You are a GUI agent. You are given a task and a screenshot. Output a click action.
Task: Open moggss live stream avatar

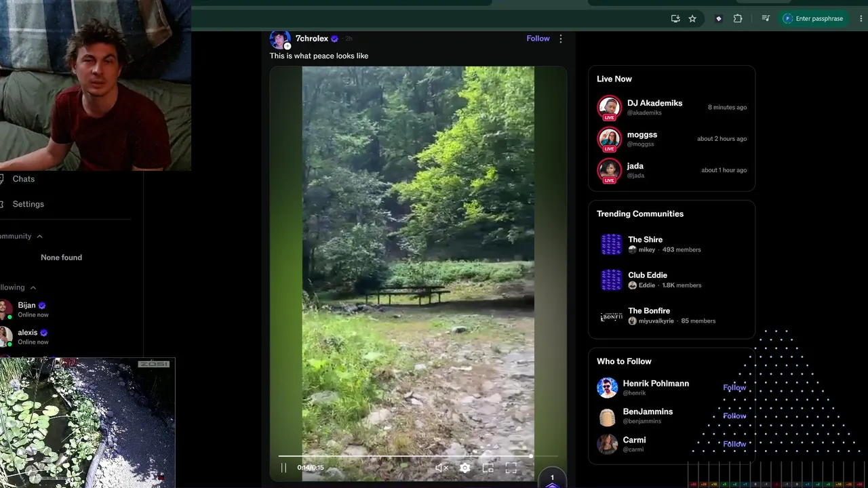[609, 139]
